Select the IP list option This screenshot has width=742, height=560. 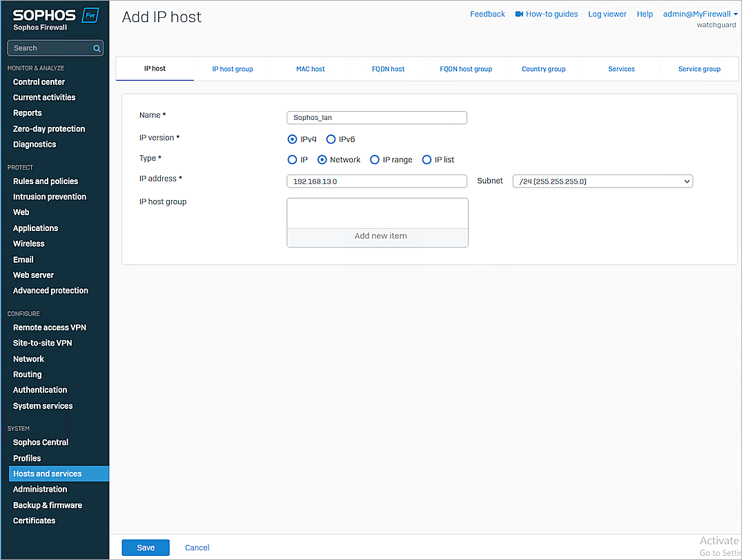tap(427, 159)
